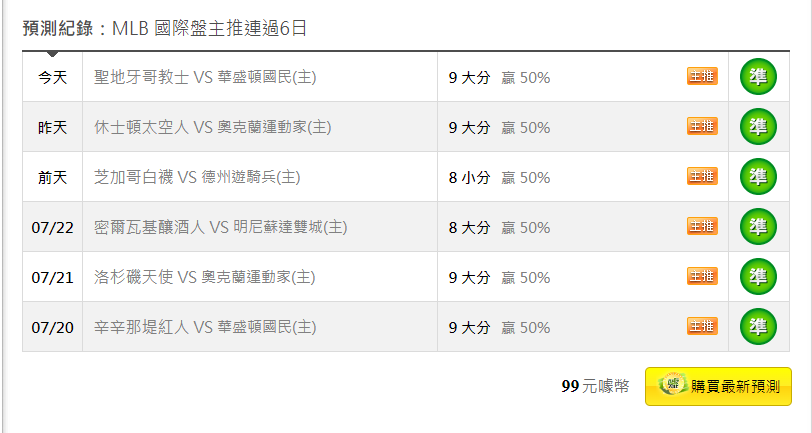Image resolution: width=812 pixels, height=433 pixels.
Task: Open 辛辛那堤紅人 VS 華盛頓國民 matchup
Action: click(205, 327)
